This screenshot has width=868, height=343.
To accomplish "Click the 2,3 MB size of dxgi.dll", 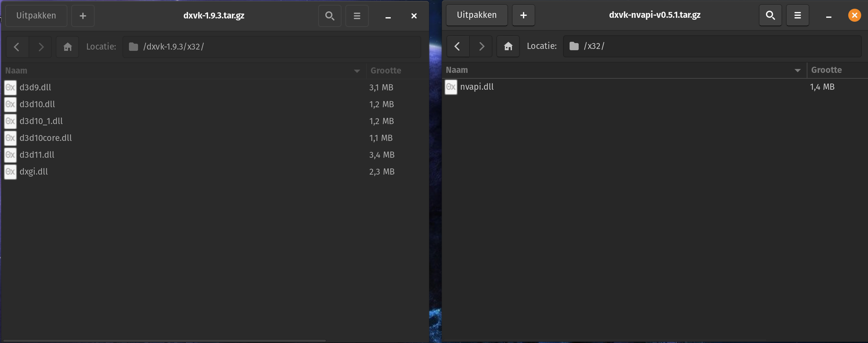I will coord(382,172).
